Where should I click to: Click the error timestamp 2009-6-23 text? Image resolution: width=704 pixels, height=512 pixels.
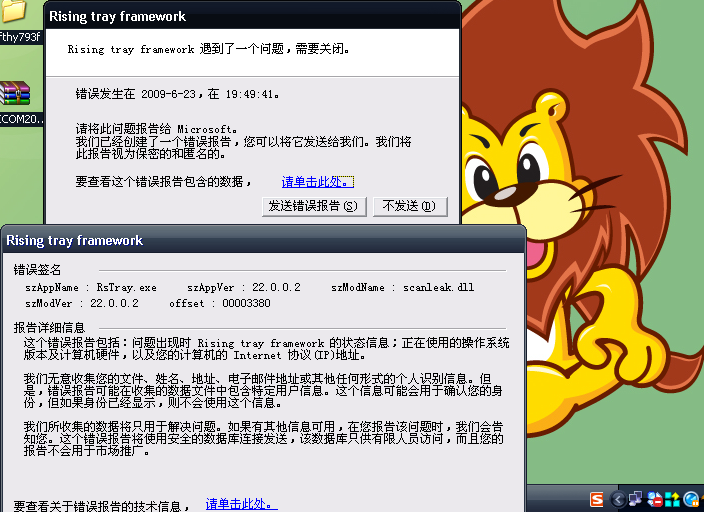(168, 94)
